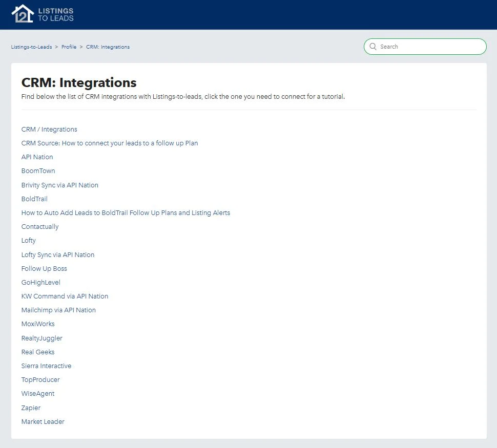
Task: Open the BoomTown tutorial link
Action: [x=38, y=171]
